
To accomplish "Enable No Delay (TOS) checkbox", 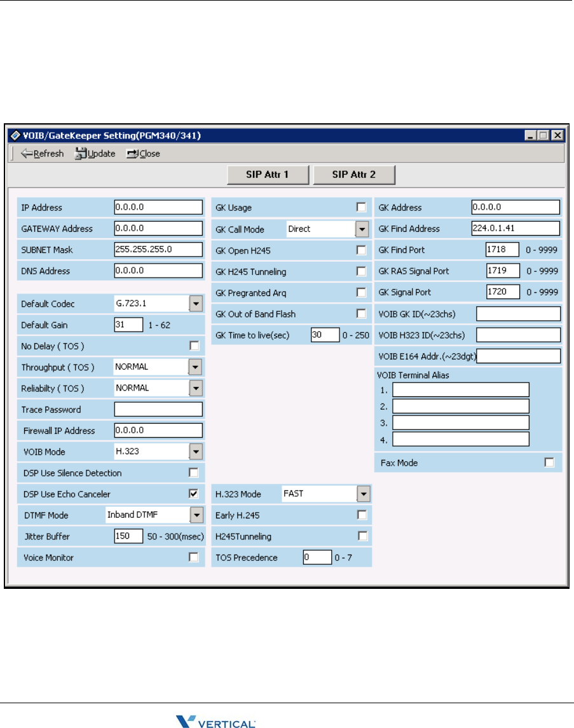I will click(x=194, y=346).
